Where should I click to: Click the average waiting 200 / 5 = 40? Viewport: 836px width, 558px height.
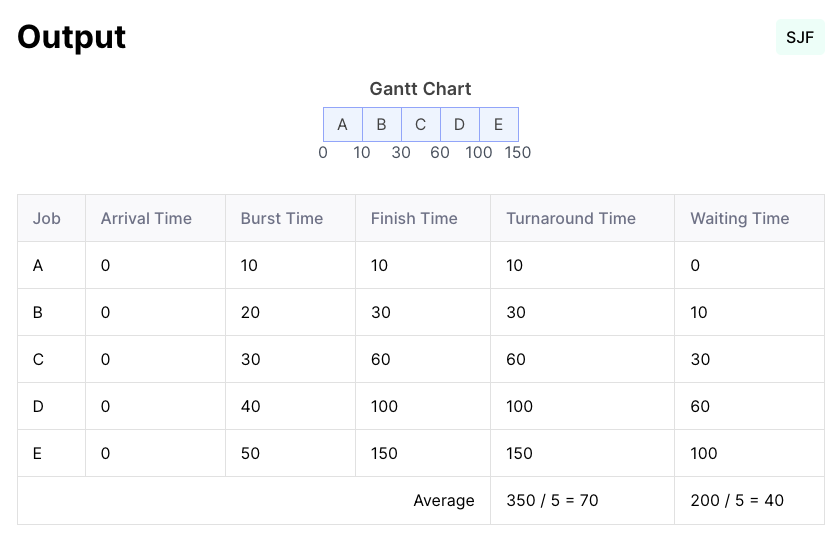pyautogui.click(x=737, y=500)
